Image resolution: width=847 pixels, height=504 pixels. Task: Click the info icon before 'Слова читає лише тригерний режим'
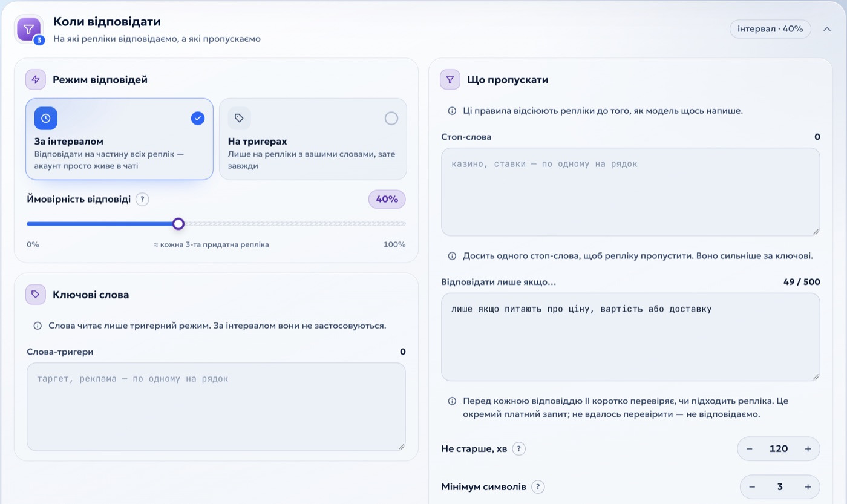click(x=38, y=326)
